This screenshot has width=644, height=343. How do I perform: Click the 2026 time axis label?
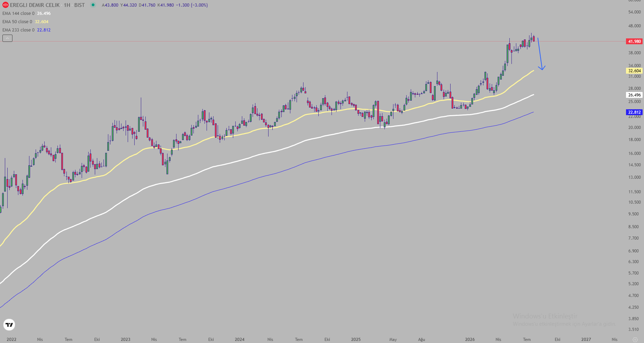pyautogui.click(x=470, y=340)
